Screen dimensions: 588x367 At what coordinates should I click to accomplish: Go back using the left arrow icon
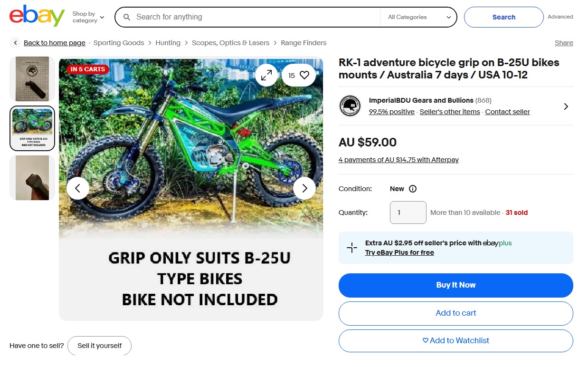[16, 43]
